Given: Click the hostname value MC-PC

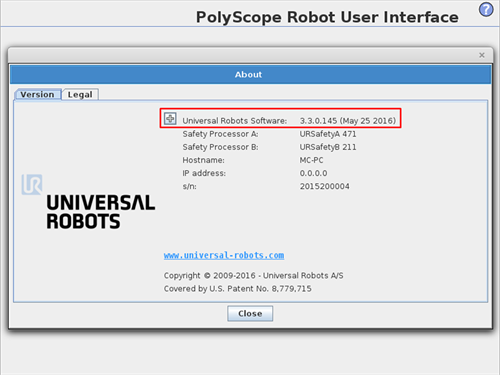Looking at the screenshot, I should (311, 160).
